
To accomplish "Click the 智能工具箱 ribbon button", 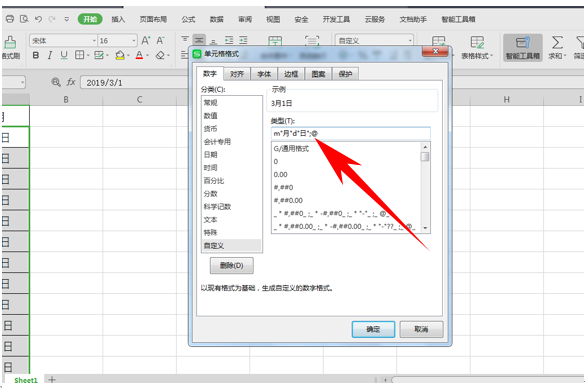I will 522,48.
